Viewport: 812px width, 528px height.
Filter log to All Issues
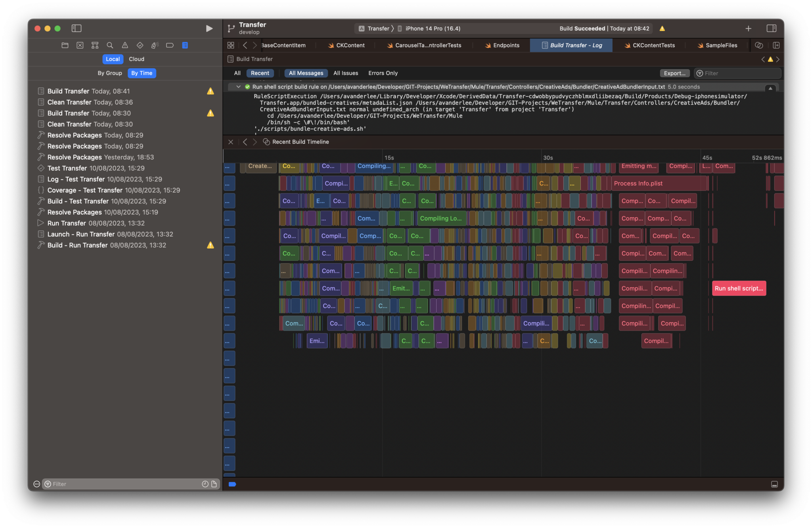click(x=346, y=73)
